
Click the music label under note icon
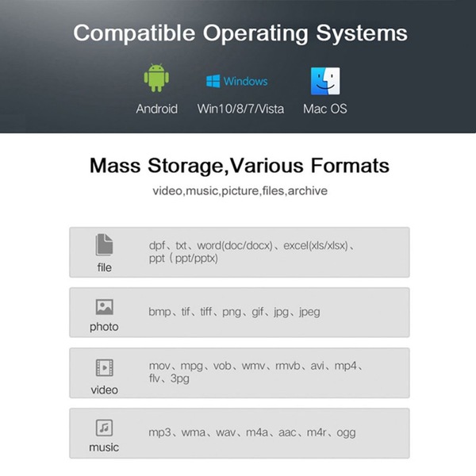coord(104,447)
